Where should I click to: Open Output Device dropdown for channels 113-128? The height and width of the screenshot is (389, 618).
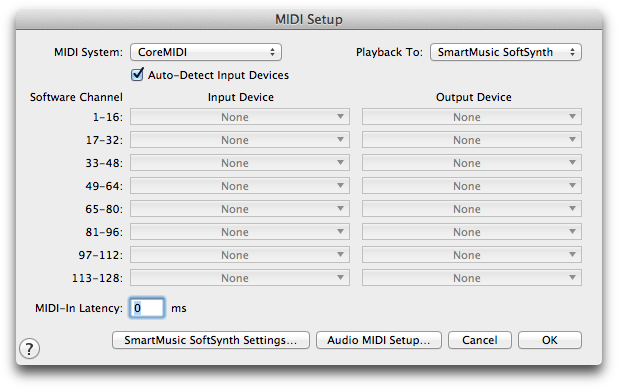472,277
